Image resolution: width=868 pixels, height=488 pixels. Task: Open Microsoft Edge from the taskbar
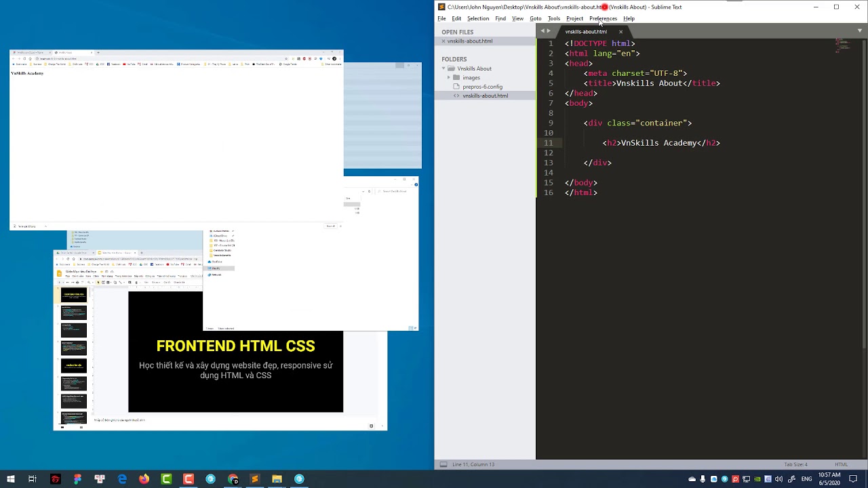pyautogui.click(x=122, y=479)
